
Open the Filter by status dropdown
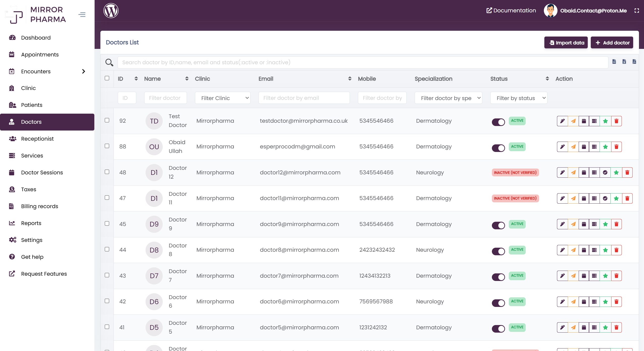[x=518, y=98]
